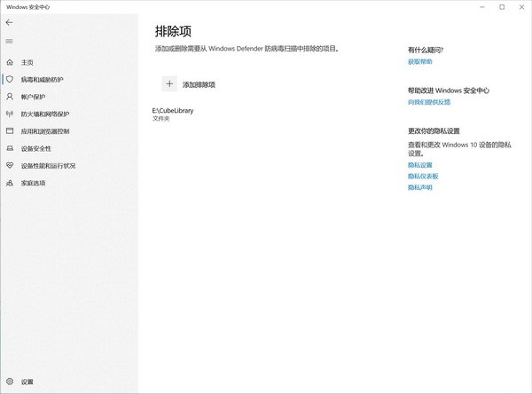Open 应用和浏览器控制 sidebar item
This screenshot has height=394, width=532.
[45, 131]
